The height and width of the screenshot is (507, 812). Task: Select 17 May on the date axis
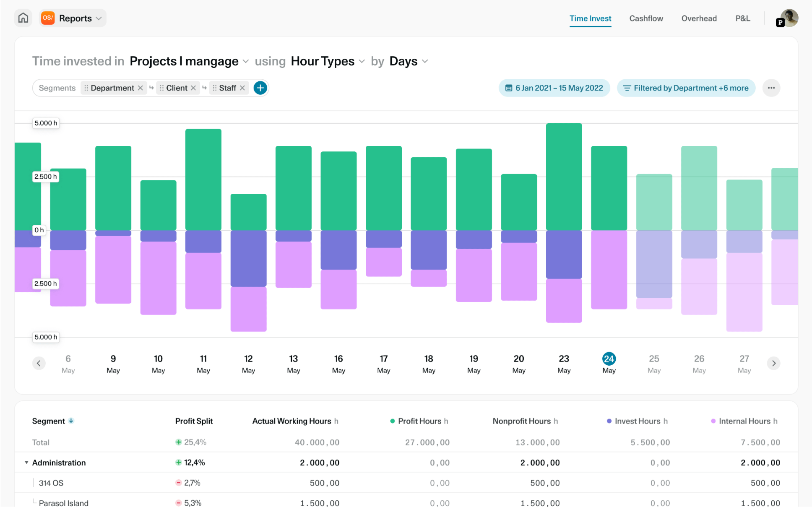pyautogui.click(x=384, y=364)
